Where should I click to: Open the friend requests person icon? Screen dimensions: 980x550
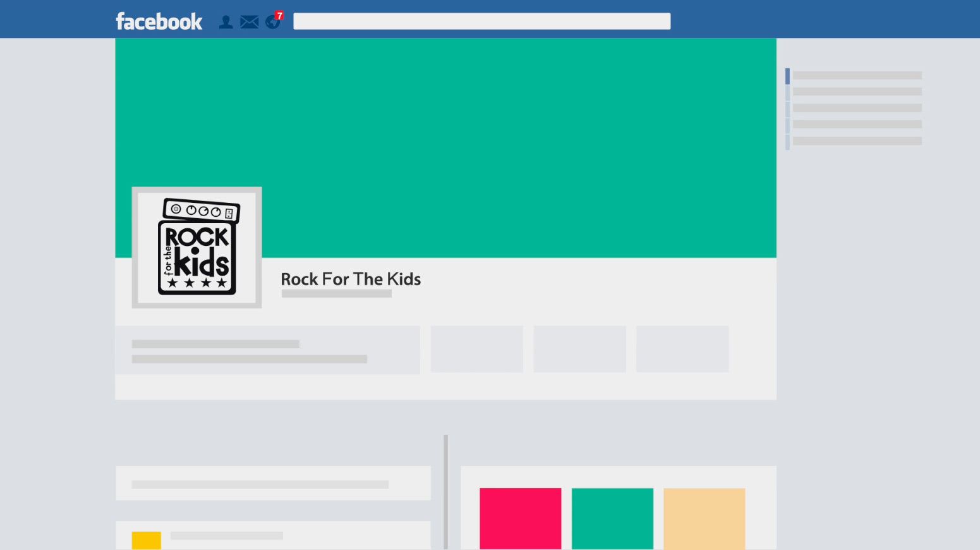(226, 22)
